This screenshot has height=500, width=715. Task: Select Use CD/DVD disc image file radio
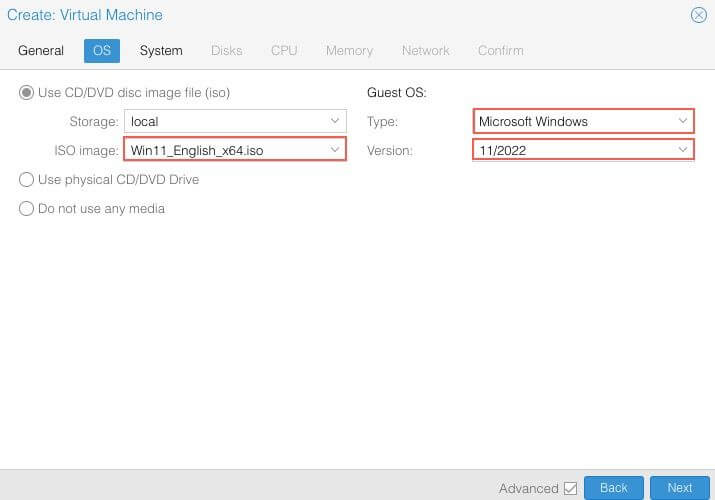(x=27, y=93)
